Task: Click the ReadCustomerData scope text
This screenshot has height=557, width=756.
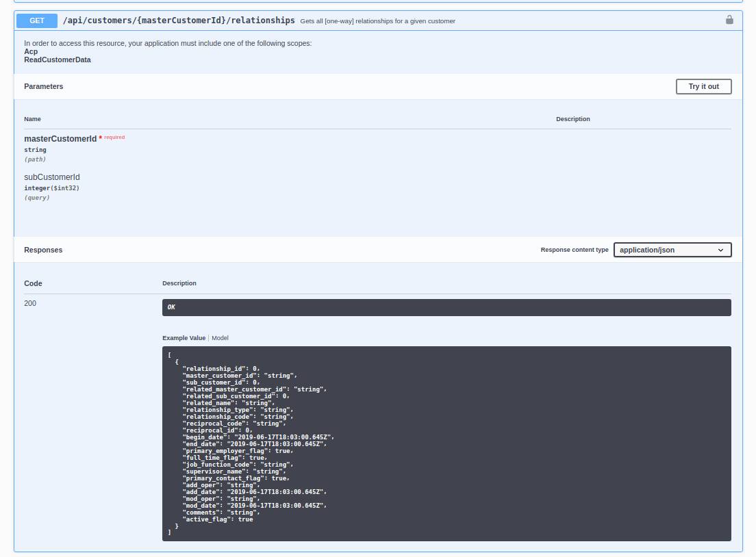Action: click(58, 60)
